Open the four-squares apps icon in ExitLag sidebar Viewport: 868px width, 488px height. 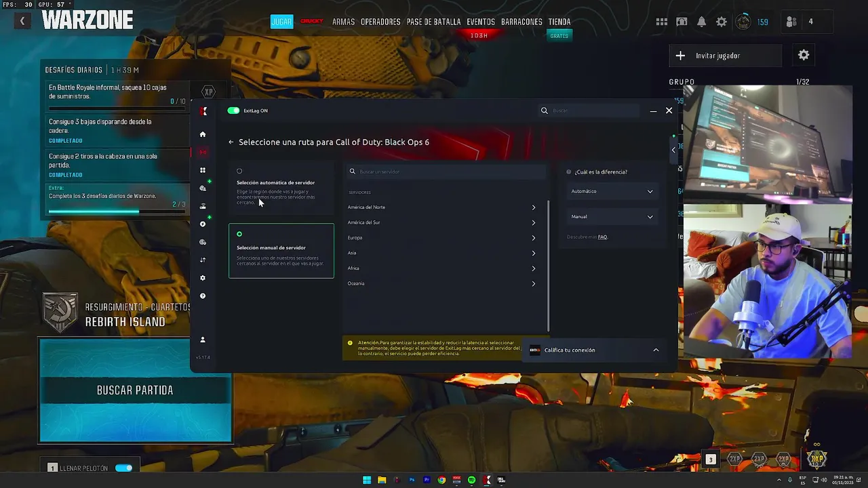tap(202, 170)
